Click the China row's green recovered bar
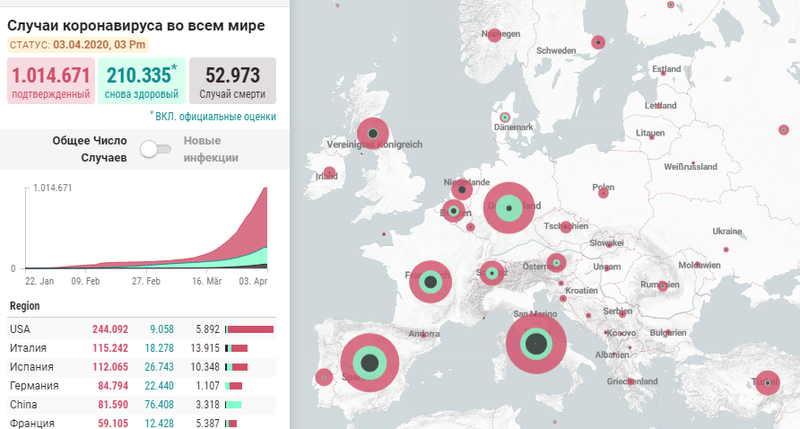The height and width of the screenshot is (429, 800). (236, 404)
